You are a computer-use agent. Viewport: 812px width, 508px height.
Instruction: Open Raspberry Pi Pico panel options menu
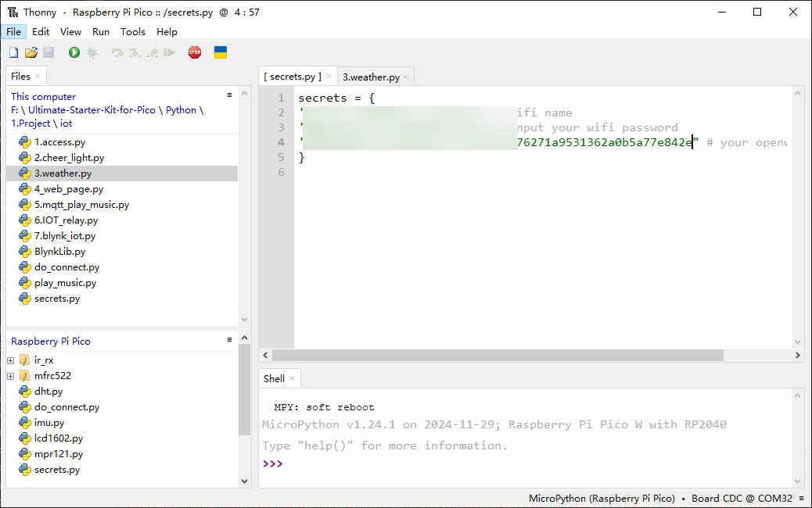(x=229, y=340)
